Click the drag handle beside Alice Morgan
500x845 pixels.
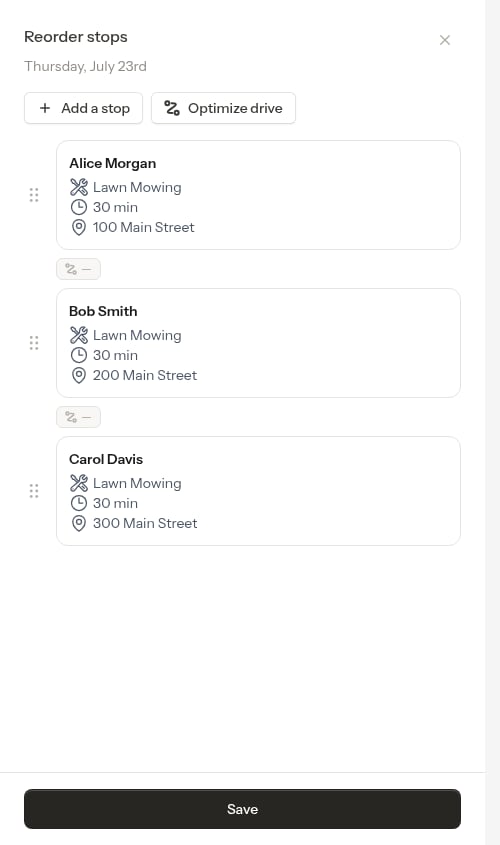tap(34, 195)
